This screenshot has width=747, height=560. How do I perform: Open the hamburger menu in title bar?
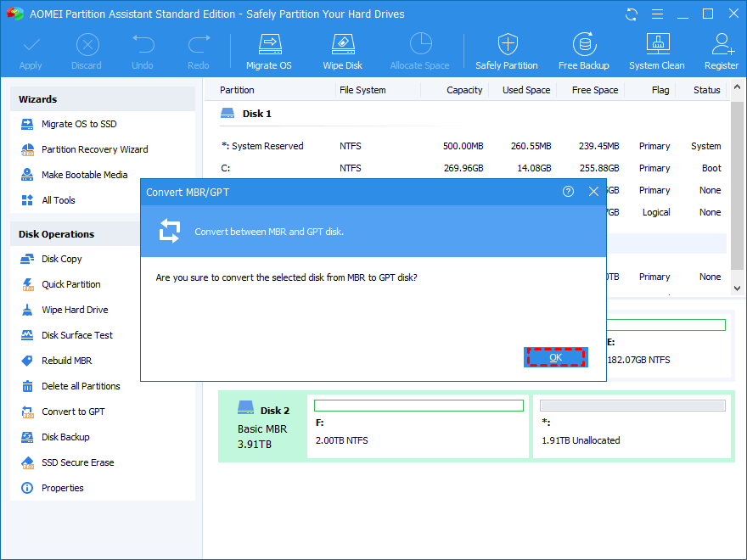tap(657, 14)
